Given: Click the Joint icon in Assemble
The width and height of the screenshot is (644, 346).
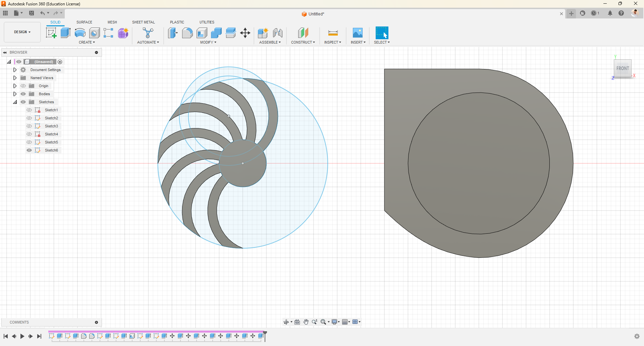Looking at the screenshot, I should tap(277, 33).
